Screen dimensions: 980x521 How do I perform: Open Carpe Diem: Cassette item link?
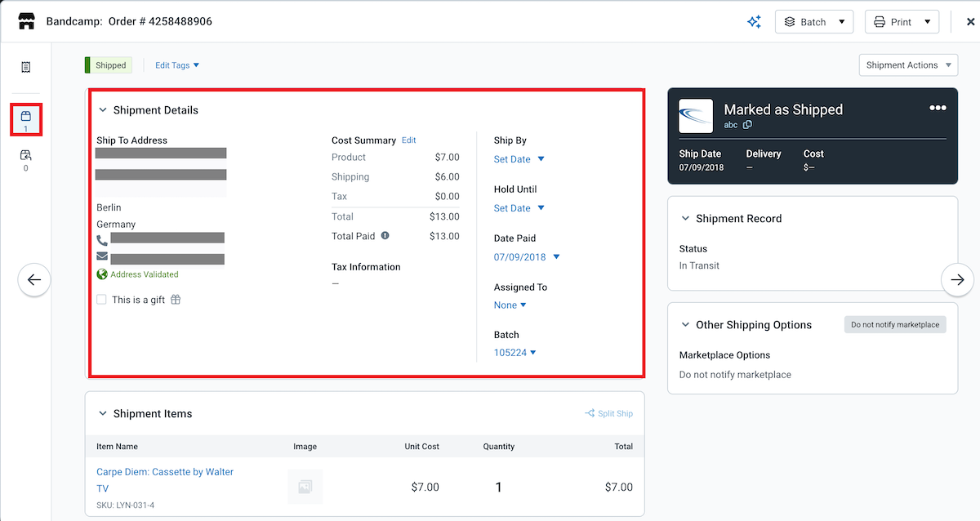tap(165, 472)
